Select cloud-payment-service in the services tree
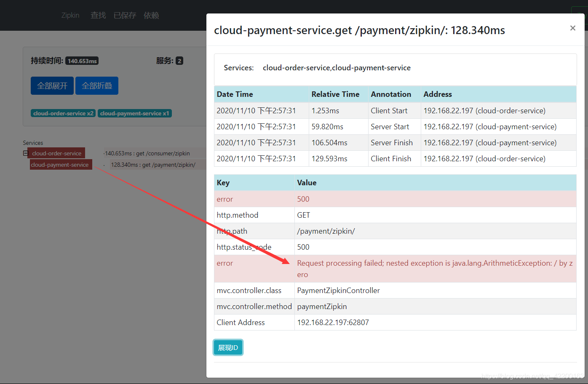The height and width of the screenshot is (384, 588). [x=61, y=165]
